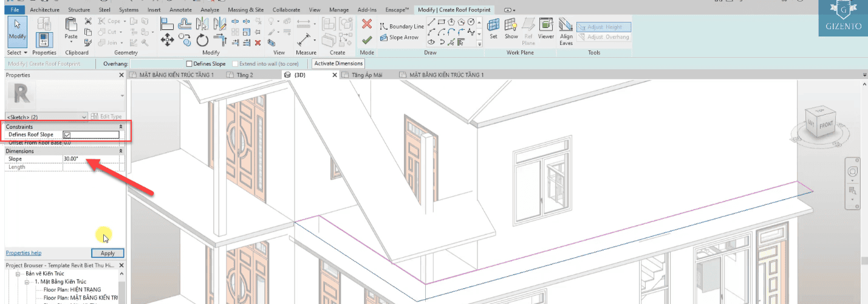
Task: Open the tab list dropdown at far right
Action: pos(864,75)
